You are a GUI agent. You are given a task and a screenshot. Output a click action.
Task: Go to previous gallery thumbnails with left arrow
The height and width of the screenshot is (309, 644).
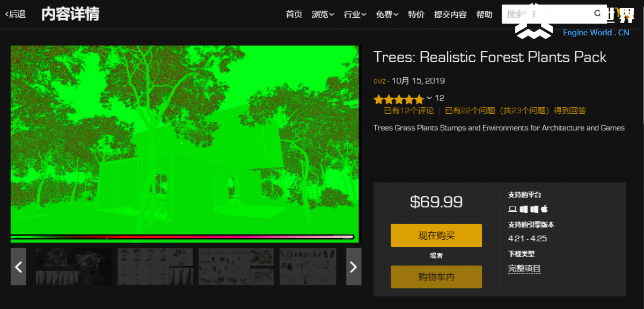click(18, 267)
